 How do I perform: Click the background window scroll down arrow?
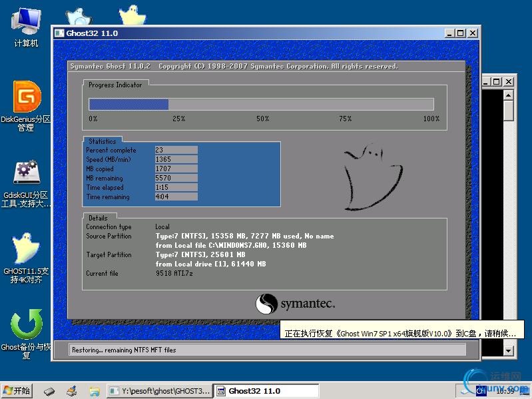(508, 350)
